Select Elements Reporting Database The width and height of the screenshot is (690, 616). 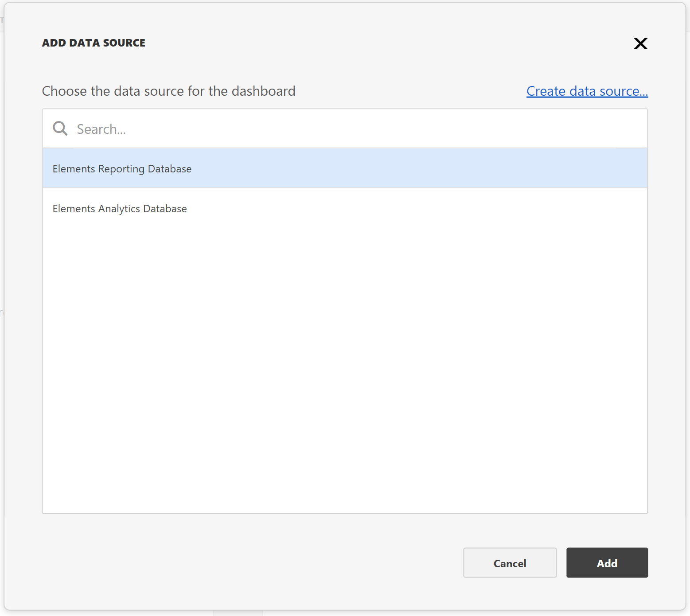click(x=122, y=169)
